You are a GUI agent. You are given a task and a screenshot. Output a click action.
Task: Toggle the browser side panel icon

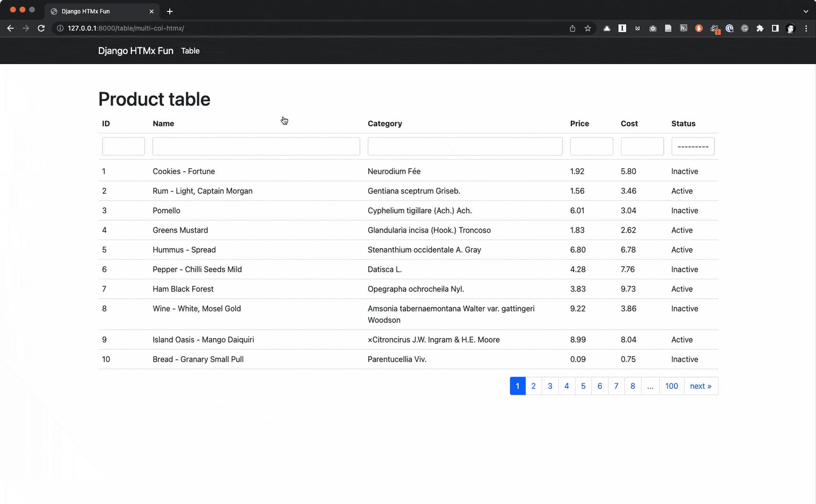775,28
